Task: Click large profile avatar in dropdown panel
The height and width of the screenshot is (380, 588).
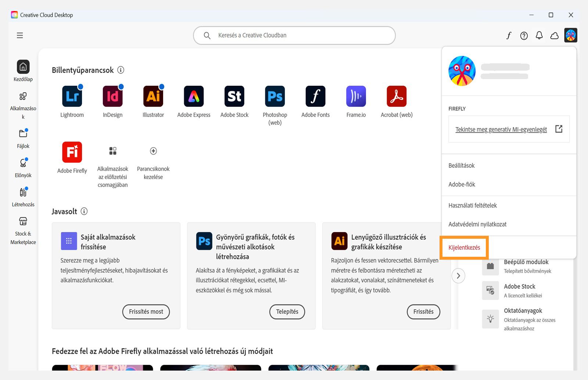Action: (x=462, y=71)
